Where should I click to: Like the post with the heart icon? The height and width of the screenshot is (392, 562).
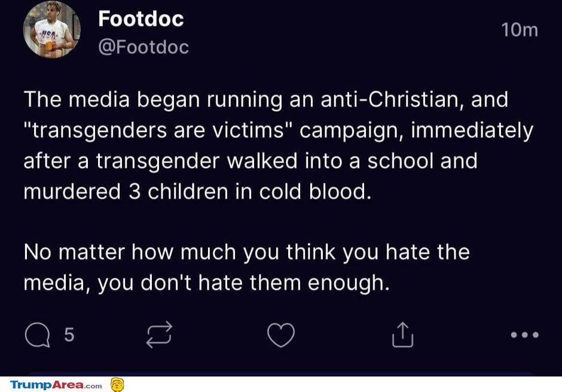point(281,335)
